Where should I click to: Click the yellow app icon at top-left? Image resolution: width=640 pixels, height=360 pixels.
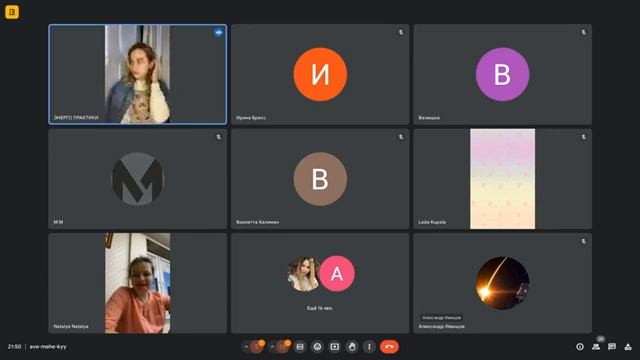[12, 12]
